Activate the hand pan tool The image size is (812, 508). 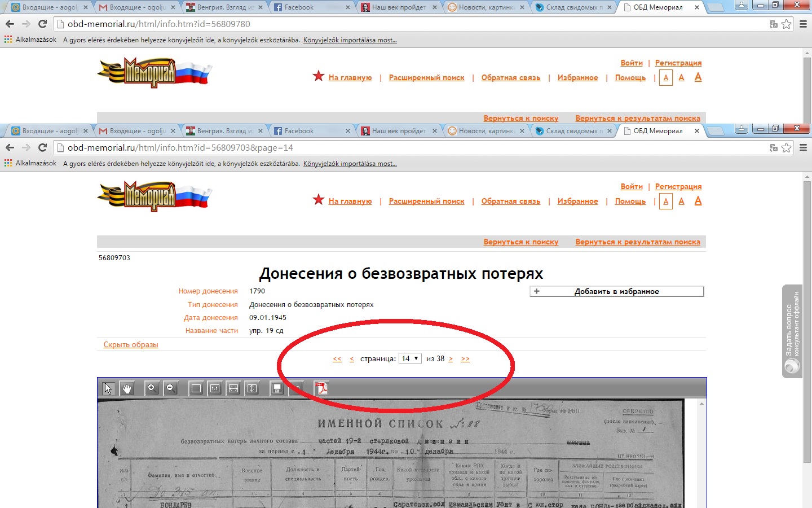pos(127,388)
